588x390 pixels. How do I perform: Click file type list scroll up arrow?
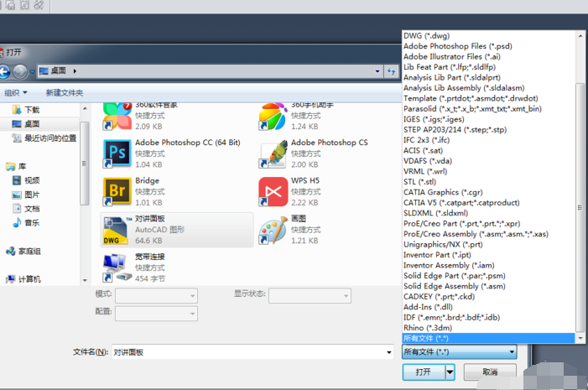580,36
